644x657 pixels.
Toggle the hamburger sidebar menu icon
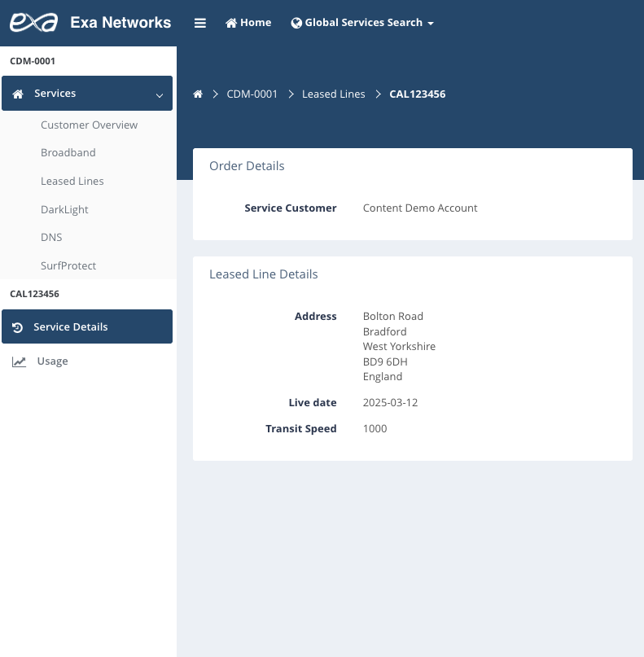tap(200, 23)
